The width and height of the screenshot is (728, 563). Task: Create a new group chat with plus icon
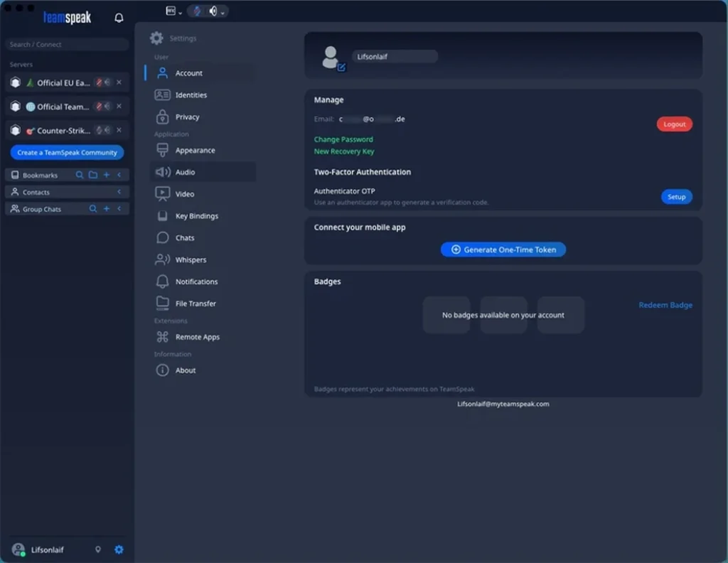tap(107, 209)
